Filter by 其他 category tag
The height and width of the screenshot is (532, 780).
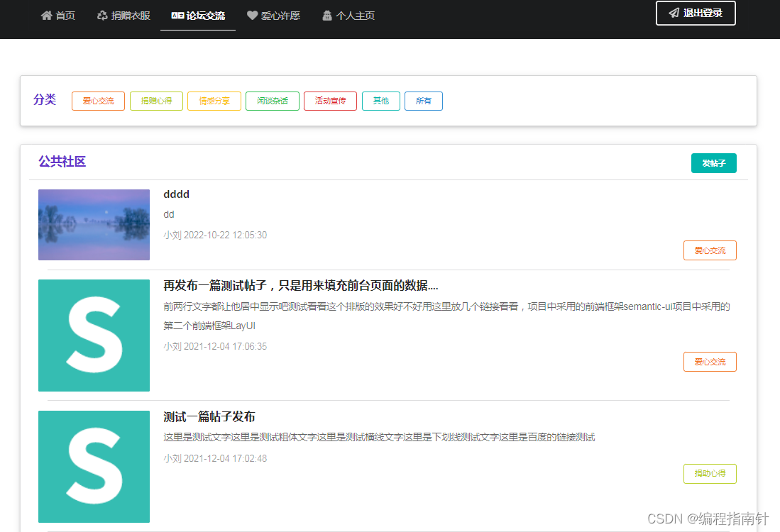[x=381, y=101]
